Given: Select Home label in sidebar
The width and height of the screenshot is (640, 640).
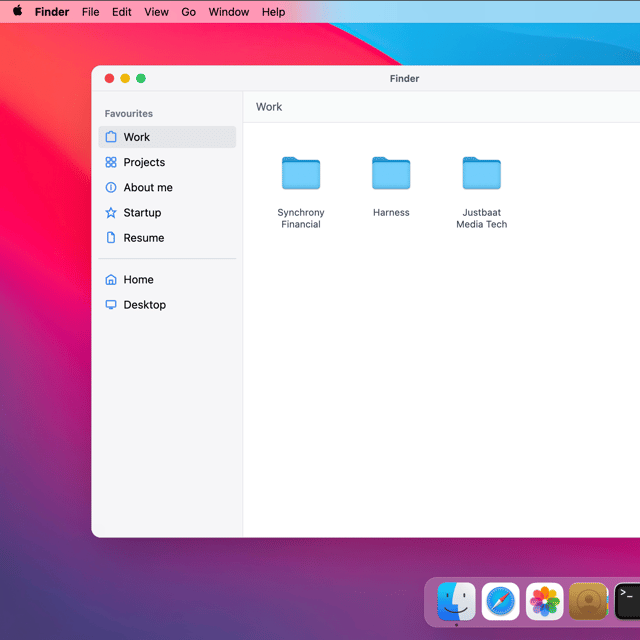Looking at the screenshot, I should [138, 280].
